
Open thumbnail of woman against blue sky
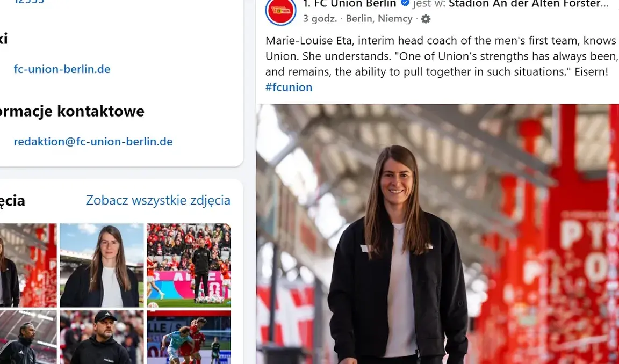102,265
